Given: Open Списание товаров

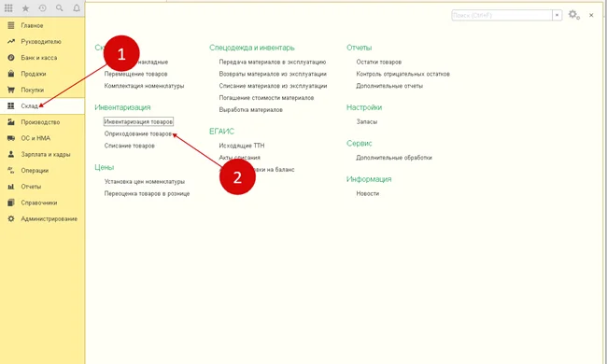Looking at the screenshot, I should [x=129, y=146].
